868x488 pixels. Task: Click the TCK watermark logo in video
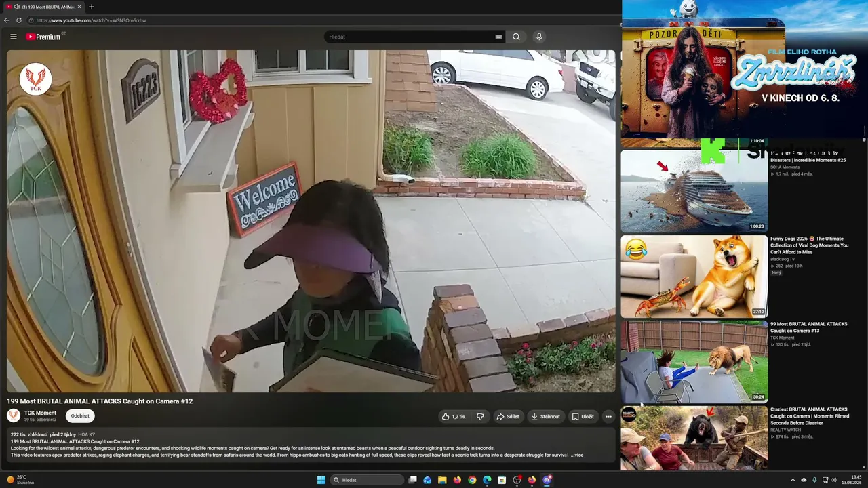point(35,79)
